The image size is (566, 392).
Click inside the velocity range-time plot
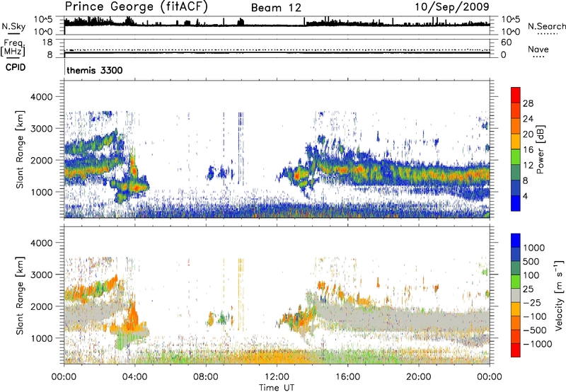[x=277, y=295]
